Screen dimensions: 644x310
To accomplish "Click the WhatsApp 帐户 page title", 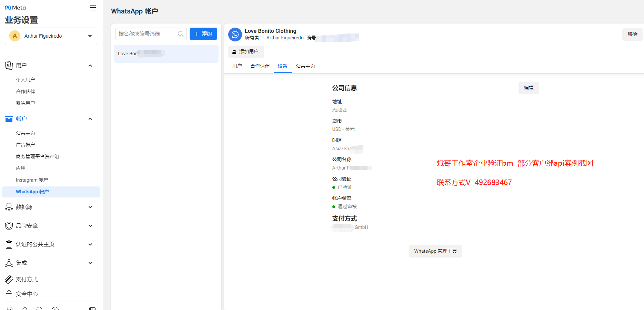I will (x=134, y=11).
